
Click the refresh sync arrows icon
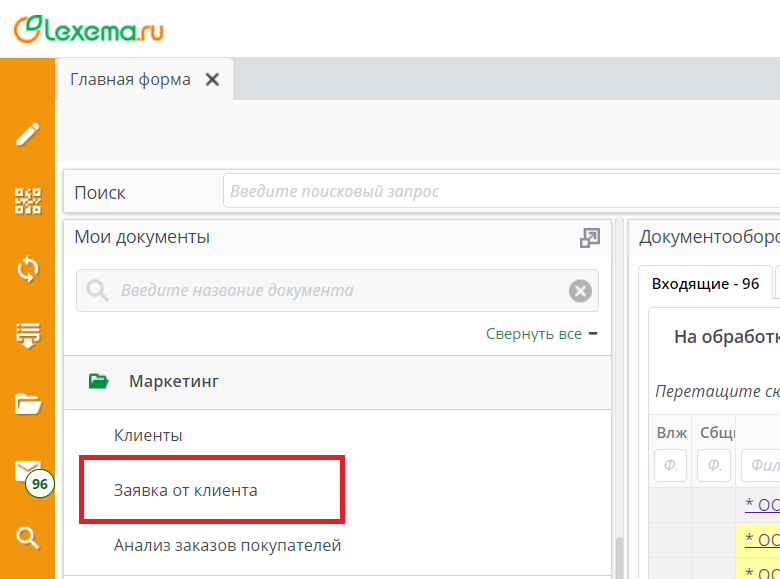point(28,268)
